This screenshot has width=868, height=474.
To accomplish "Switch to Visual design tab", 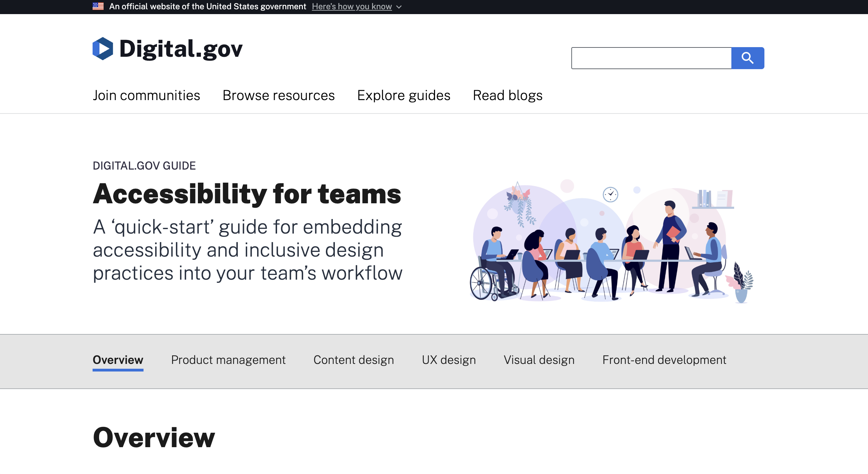I will click(x=539, y=360).
